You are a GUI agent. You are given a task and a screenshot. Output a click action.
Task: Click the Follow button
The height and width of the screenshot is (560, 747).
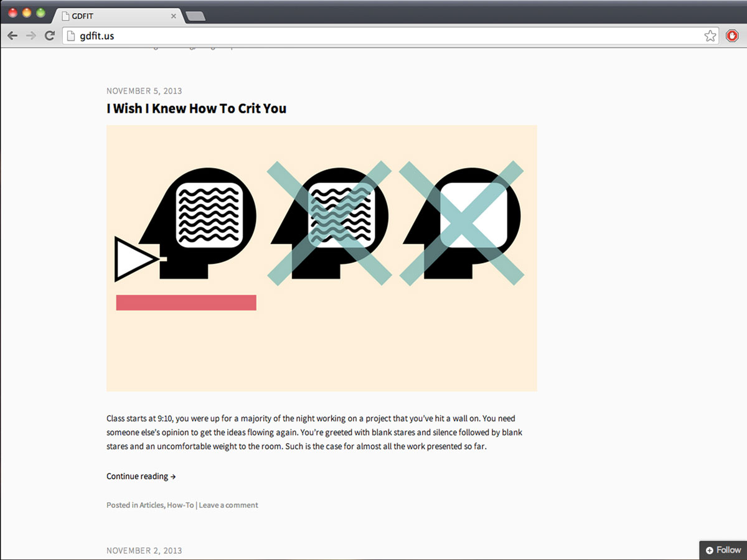(723, 550)
